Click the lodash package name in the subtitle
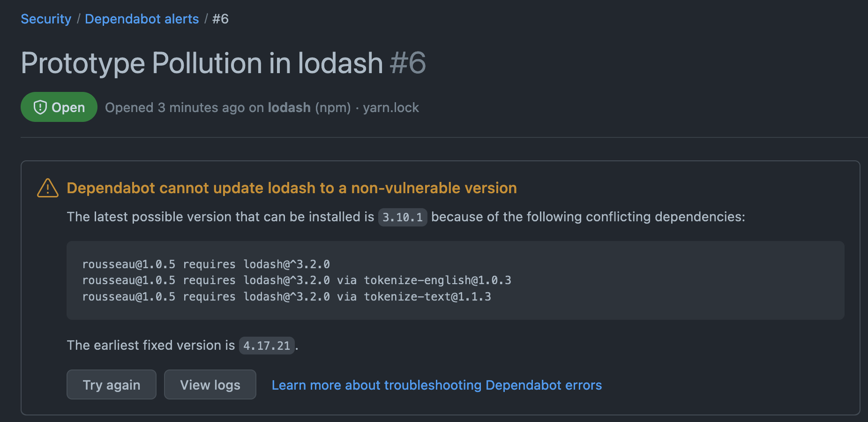 pos(289,107)
